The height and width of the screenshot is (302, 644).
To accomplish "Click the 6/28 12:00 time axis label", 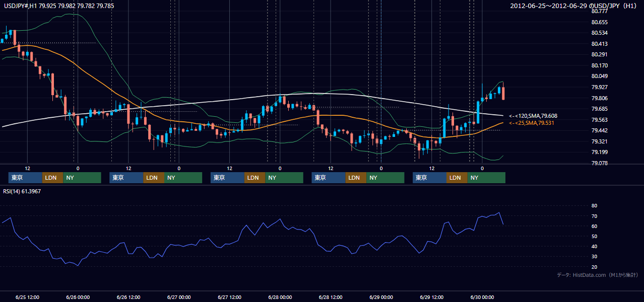I will point(331,297).
